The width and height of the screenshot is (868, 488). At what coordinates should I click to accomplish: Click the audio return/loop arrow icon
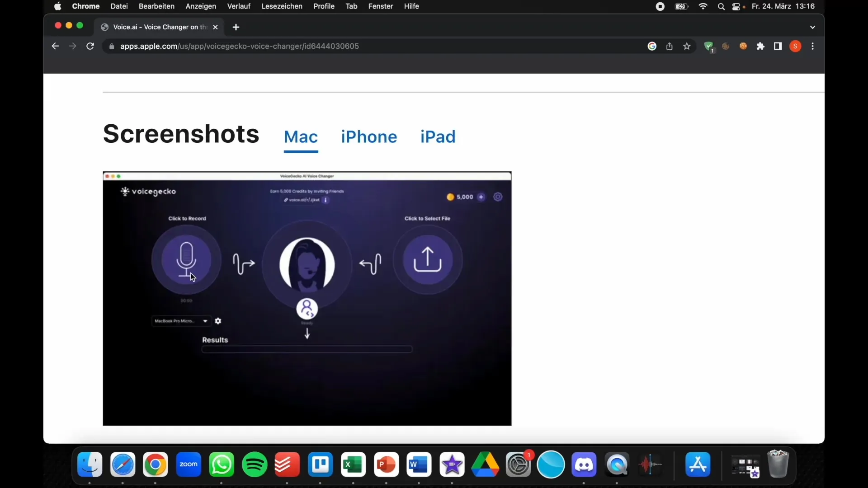pyautogui.click(x=371, y=264)
